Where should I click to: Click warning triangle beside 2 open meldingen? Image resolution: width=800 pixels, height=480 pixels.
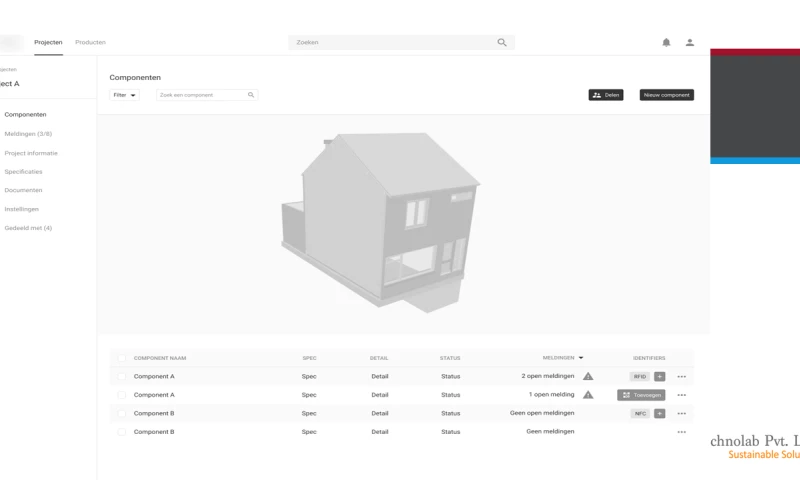588,376
